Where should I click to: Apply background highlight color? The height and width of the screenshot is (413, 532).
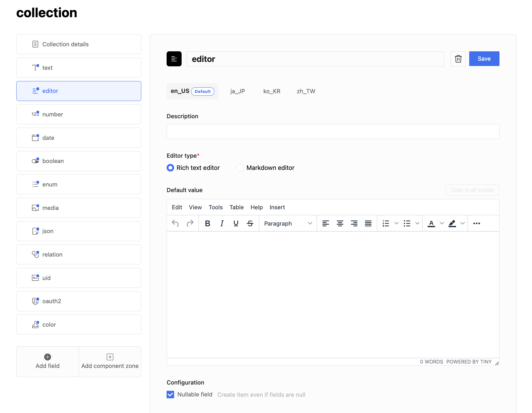pos(452,223)
